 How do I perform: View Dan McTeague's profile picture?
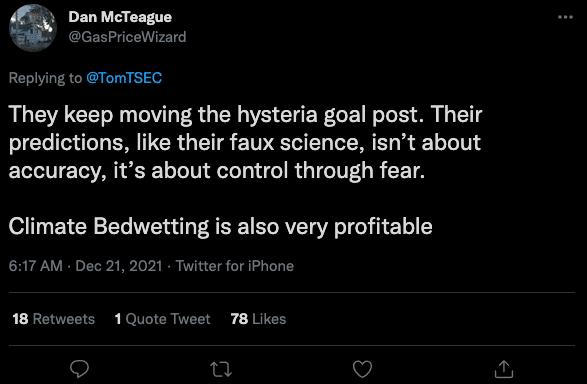(33, 28)
